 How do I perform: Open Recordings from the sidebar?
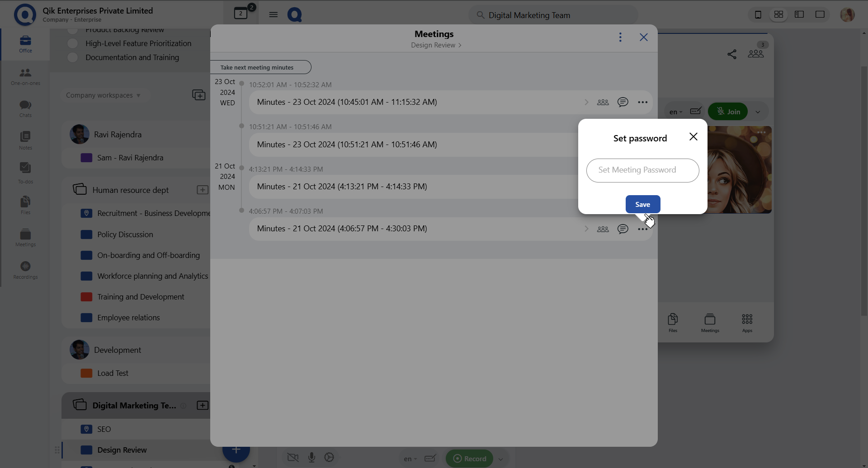pyautogui.click(x=25, y=267)
